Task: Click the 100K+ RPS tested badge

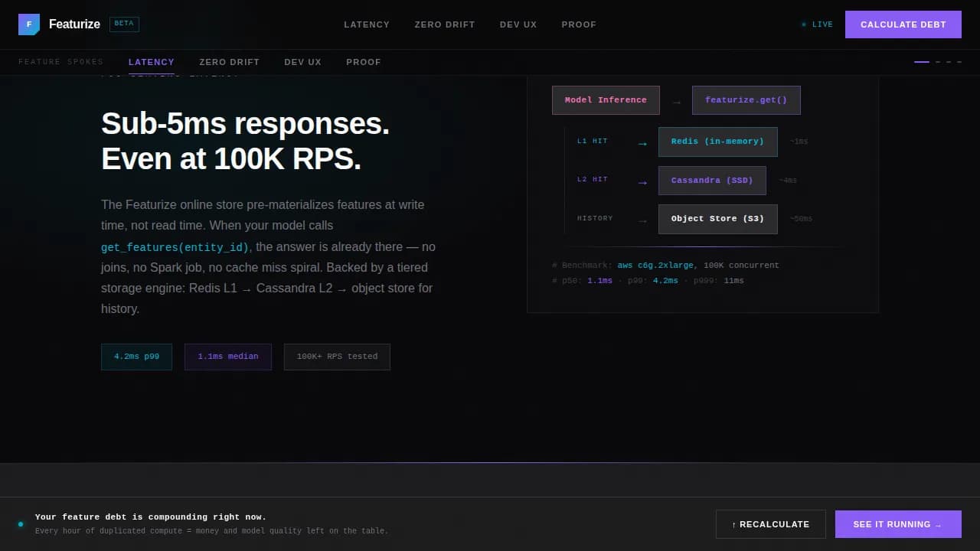Action: [x=337, y=357]
